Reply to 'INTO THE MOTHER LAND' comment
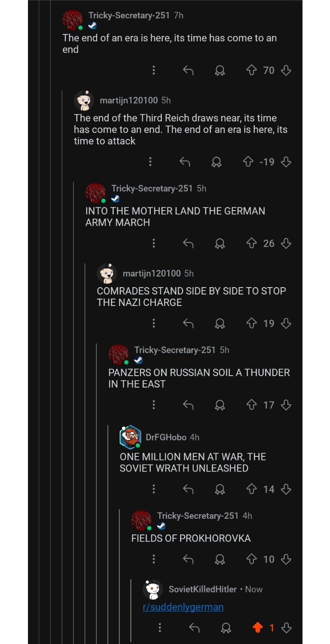The image size is (330, 644). point(188,244)
